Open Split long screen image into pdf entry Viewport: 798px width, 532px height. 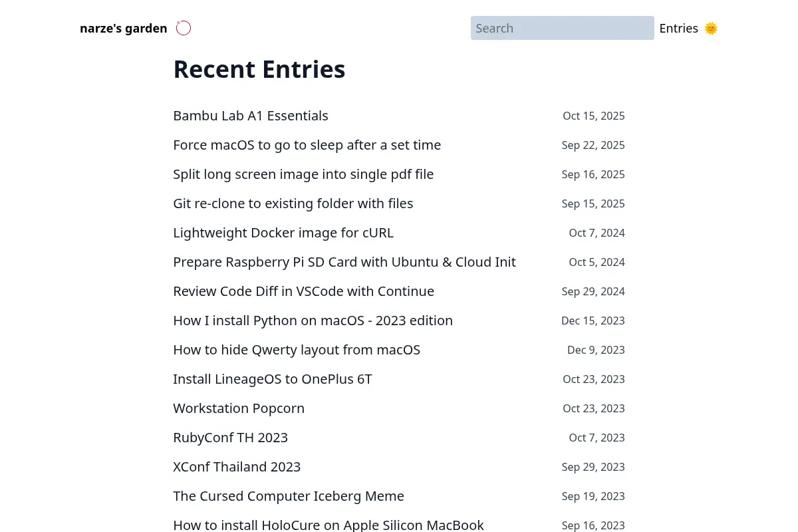pos(303,174)
